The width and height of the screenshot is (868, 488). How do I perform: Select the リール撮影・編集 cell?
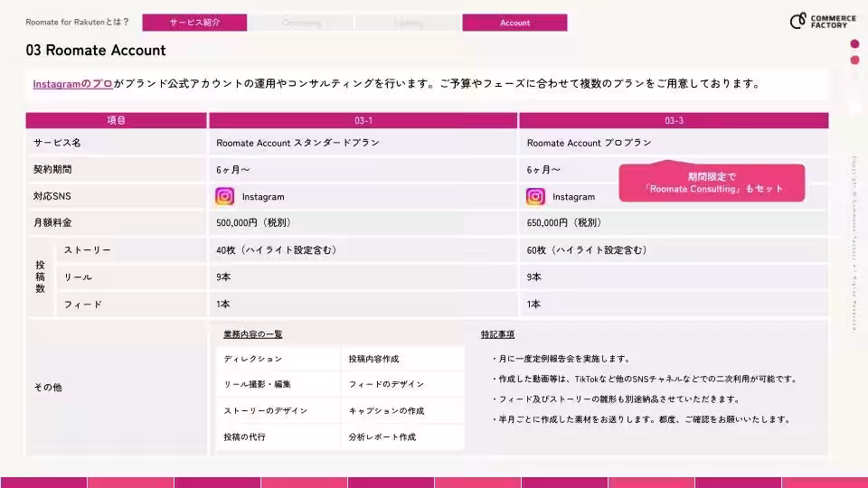(x=278, y=384)
